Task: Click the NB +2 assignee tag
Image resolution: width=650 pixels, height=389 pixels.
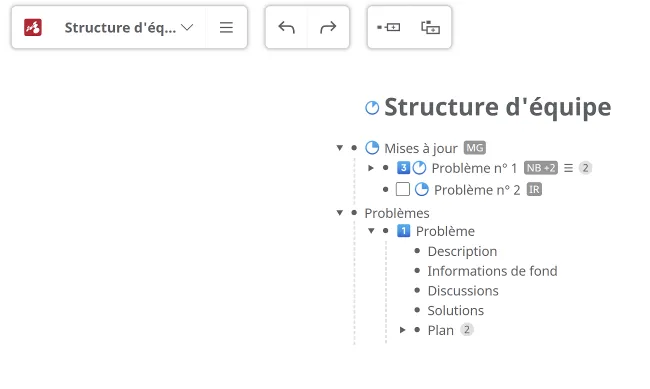Action: 541,168
